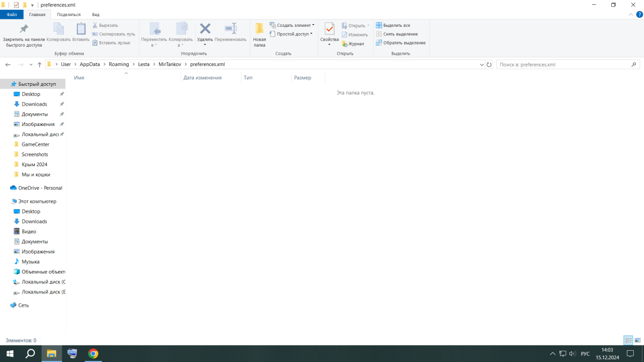
Task: Select GameCenter folder in Quick Access
Action: [x=35, y=144]
